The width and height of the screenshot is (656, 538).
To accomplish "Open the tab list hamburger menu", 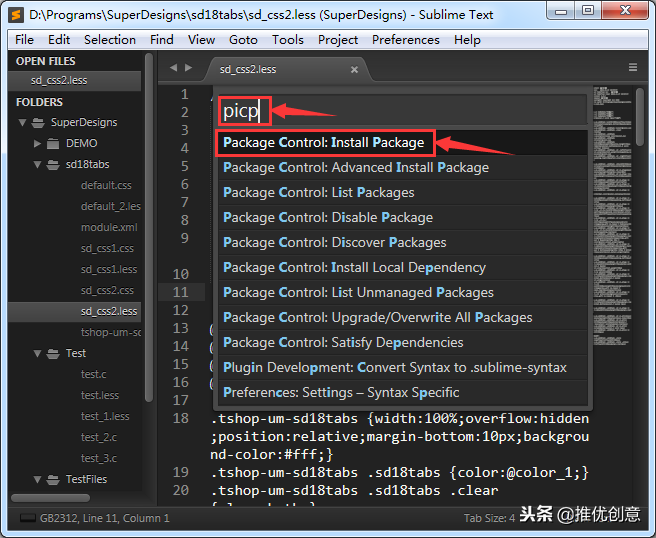I will [633, 67].
